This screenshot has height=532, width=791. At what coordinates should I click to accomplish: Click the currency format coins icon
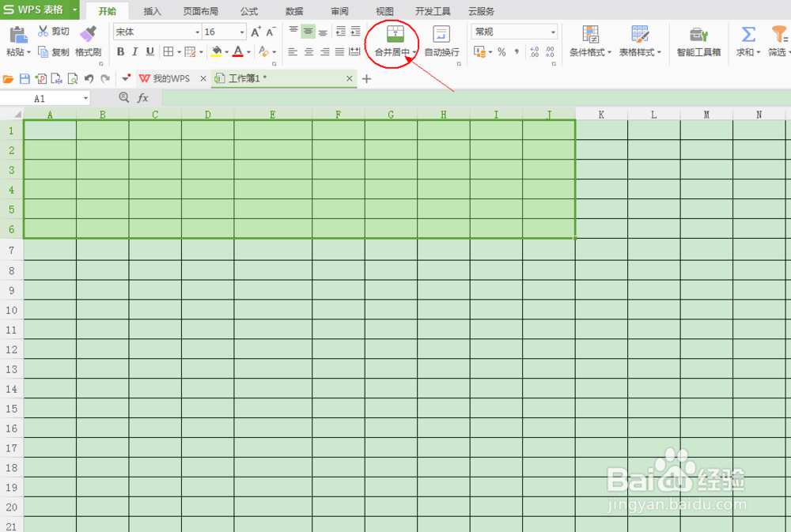pos(480,51)
